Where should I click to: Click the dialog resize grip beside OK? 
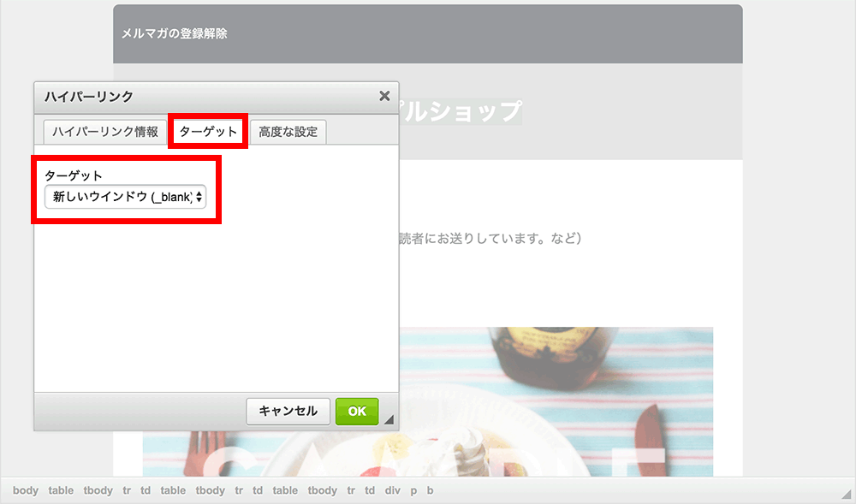[389, 419]
